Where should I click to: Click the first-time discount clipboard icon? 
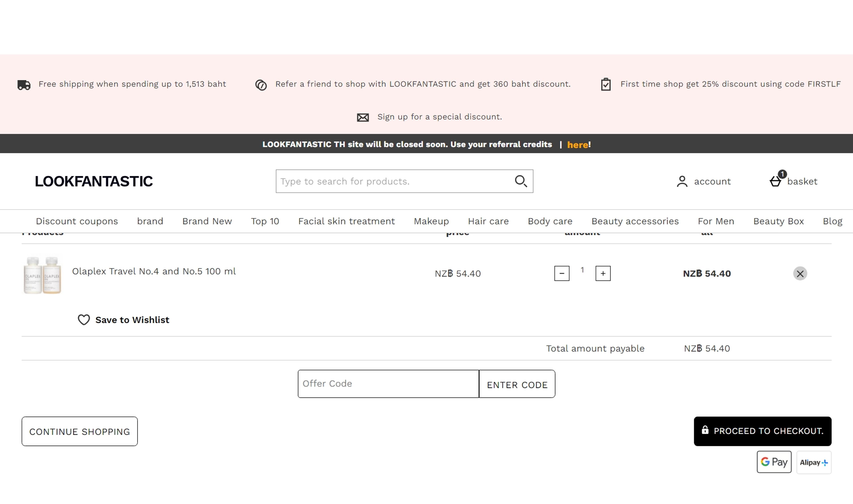pos(606,84)
